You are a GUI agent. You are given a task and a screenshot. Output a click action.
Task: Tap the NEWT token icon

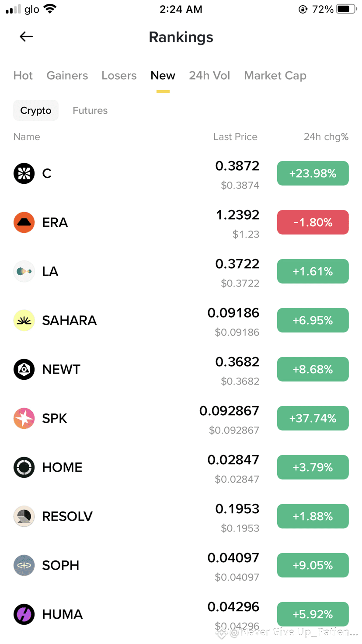pos(24,369)
